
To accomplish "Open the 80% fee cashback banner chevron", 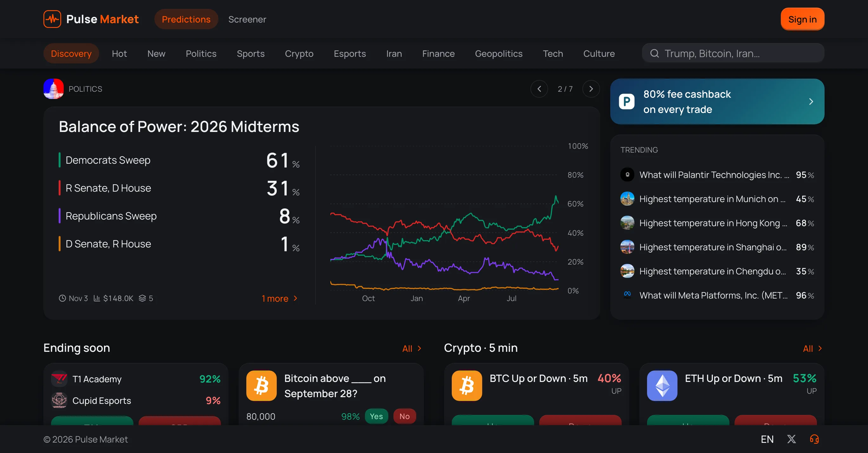I will click(x=811, y=102).
